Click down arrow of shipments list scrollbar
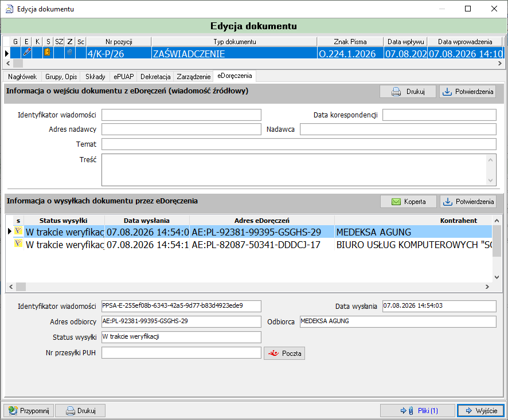 point(497,277)
